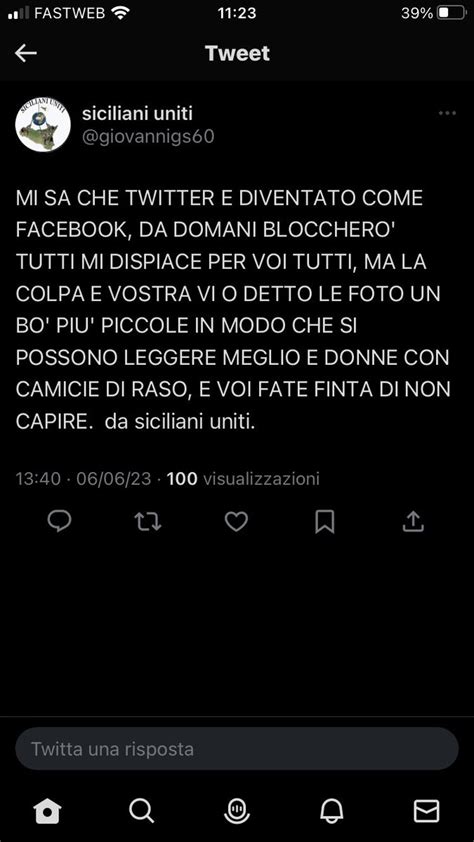The height and width of the screenshot is (842, 474).
Task: Share the tweet via the share icon
Action: point(413,521)
